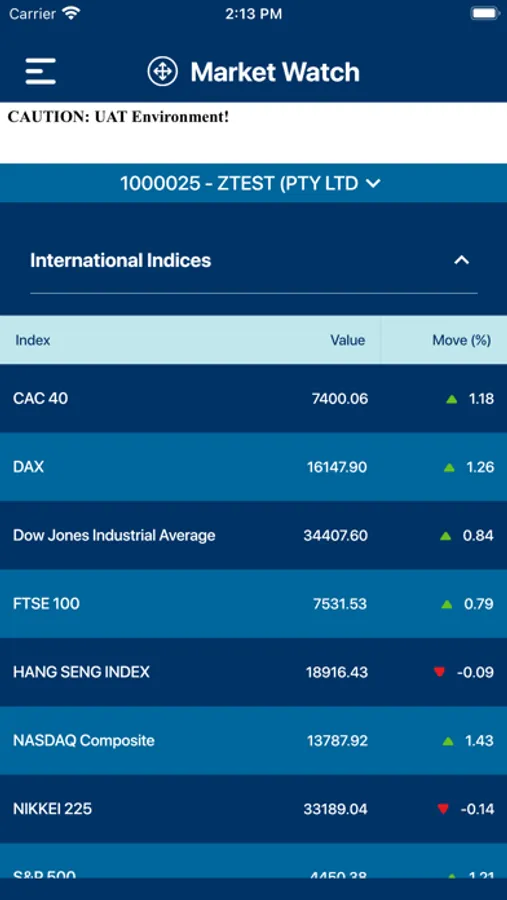Viewport: 507px width, 900px height.
Task: Tap the red down arrow for NIKKEI 225
Action: tap(443, 809)
